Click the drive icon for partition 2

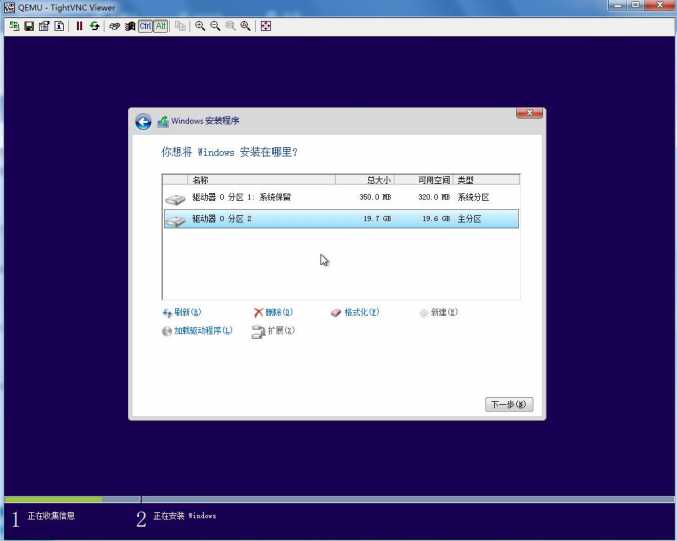175,221
